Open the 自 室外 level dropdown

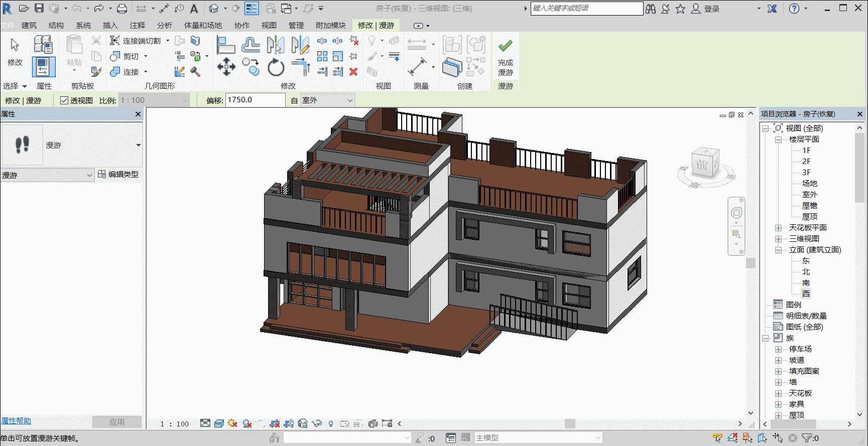tap(328, 100)
